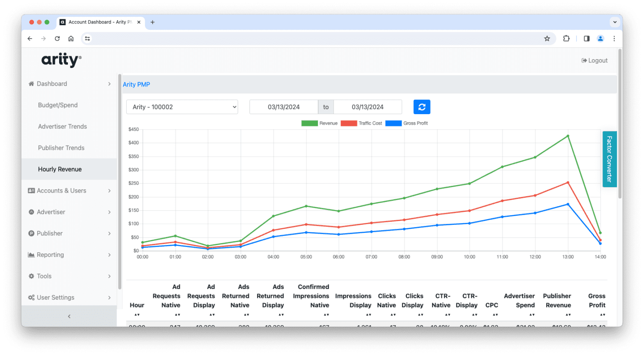The image size is (644, 355).
Task: Click the Accounts & Users icon in sidebar
Action: click(x=31, y=191)
